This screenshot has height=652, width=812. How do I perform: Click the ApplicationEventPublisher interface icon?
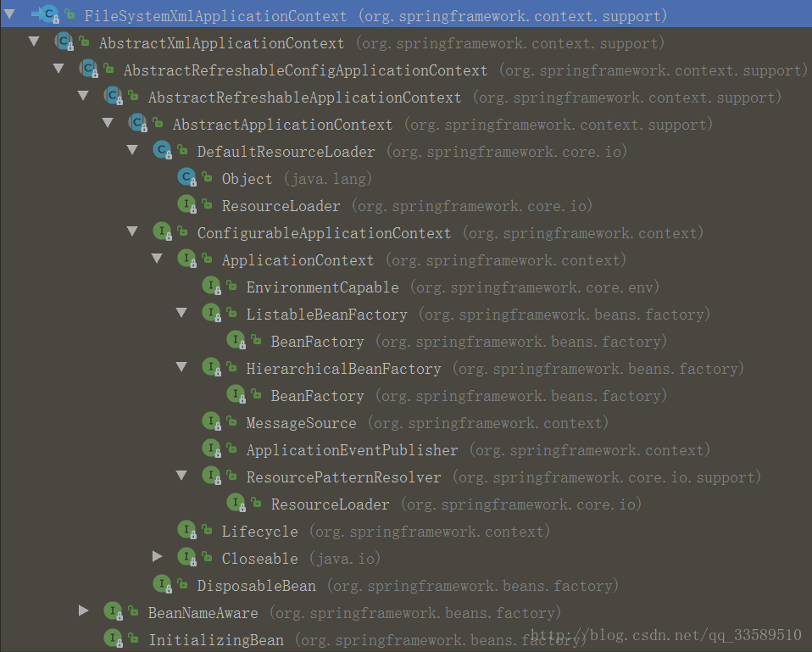coord(212,449)
